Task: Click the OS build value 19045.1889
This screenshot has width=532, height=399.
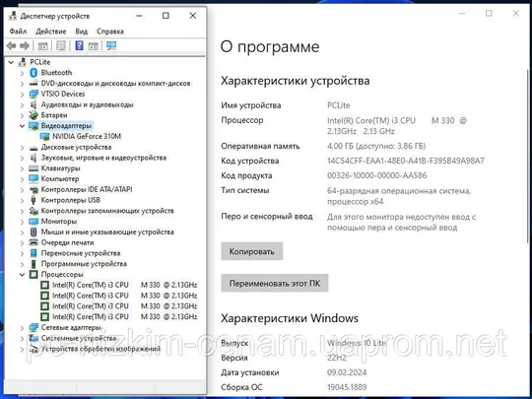Action: coord(347,387)
